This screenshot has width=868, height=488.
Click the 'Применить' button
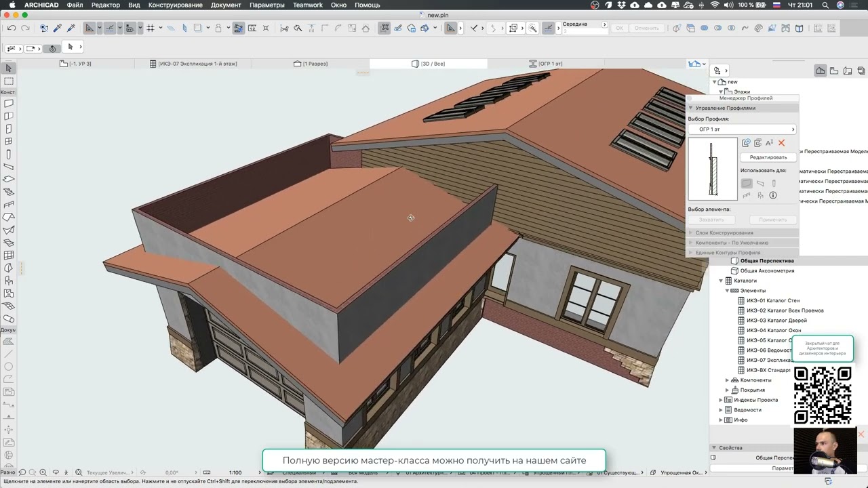[773, 220]
